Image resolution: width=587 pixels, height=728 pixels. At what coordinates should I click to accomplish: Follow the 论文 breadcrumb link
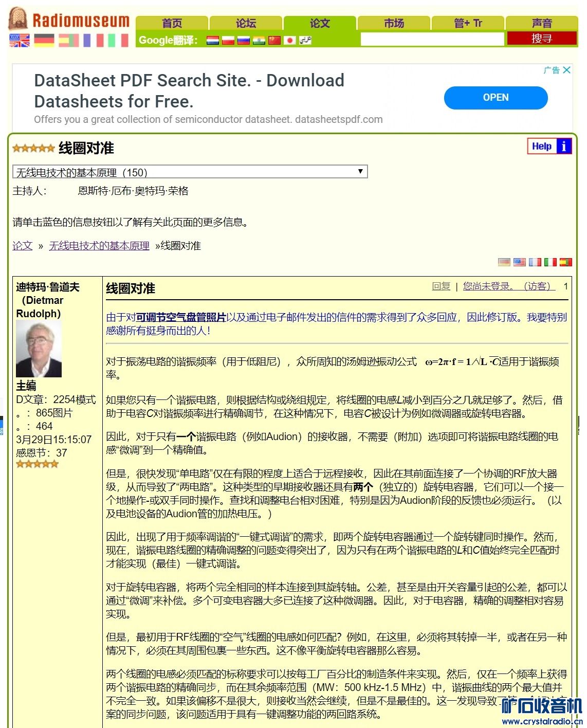click(23, 246)
